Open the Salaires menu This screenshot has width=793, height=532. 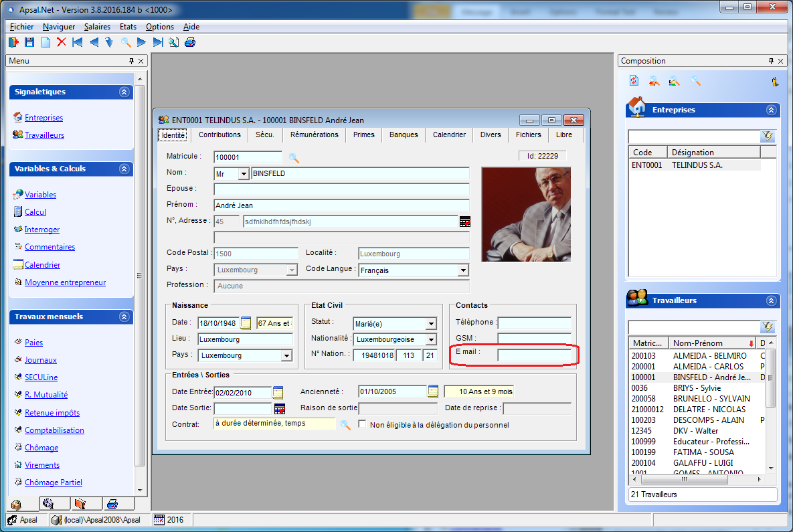click(98, 27)
